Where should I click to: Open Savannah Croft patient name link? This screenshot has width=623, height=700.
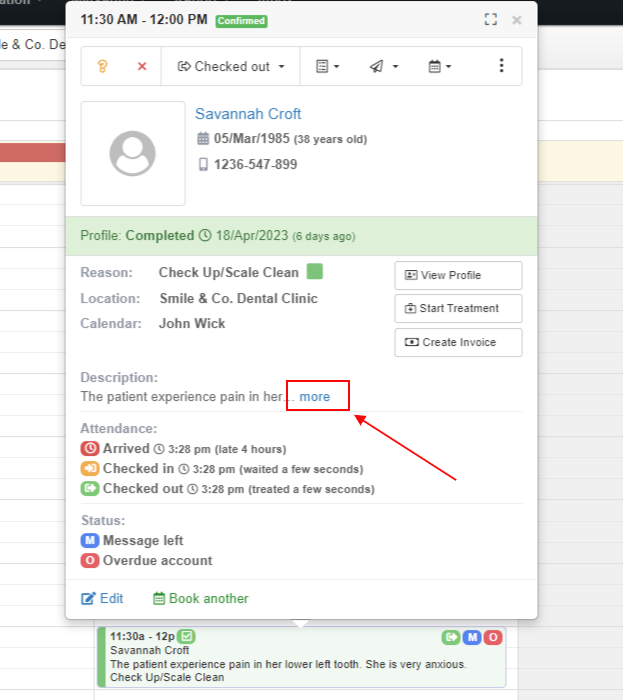pos(248,114)
